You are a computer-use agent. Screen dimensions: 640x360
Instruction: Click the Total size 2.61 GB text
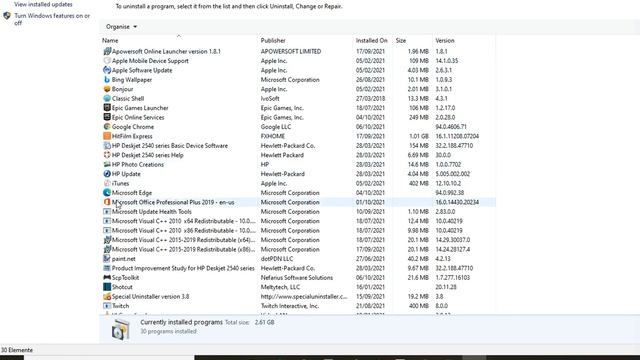pyautogui.click(x=249, y=322)
